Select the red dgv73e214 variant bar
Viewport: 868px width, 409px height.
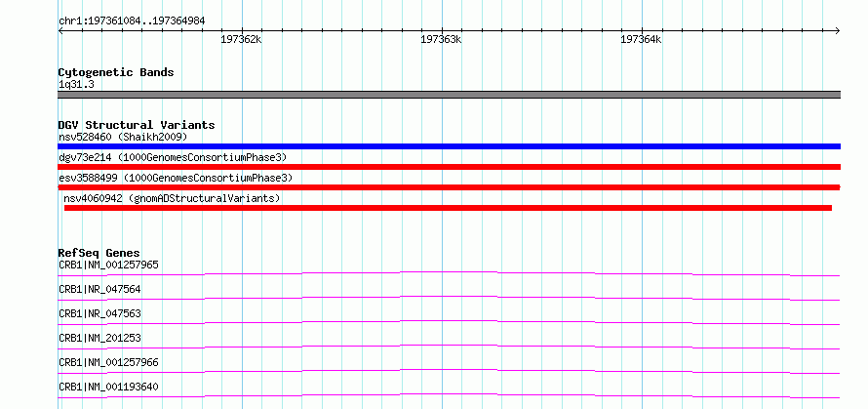(449, 167)
